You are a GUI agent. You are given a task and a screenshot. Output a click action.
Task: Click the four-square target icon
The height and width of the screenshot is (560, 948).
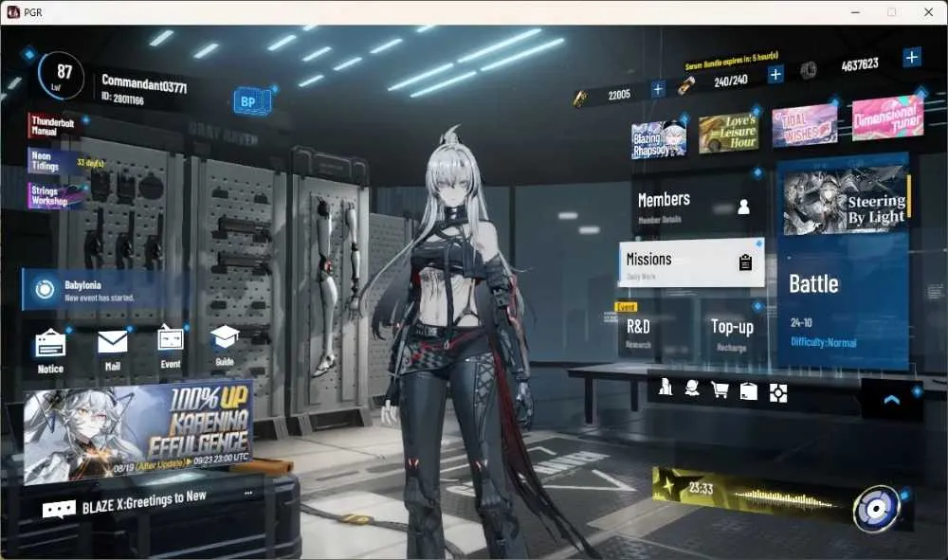tap(778, 393)
